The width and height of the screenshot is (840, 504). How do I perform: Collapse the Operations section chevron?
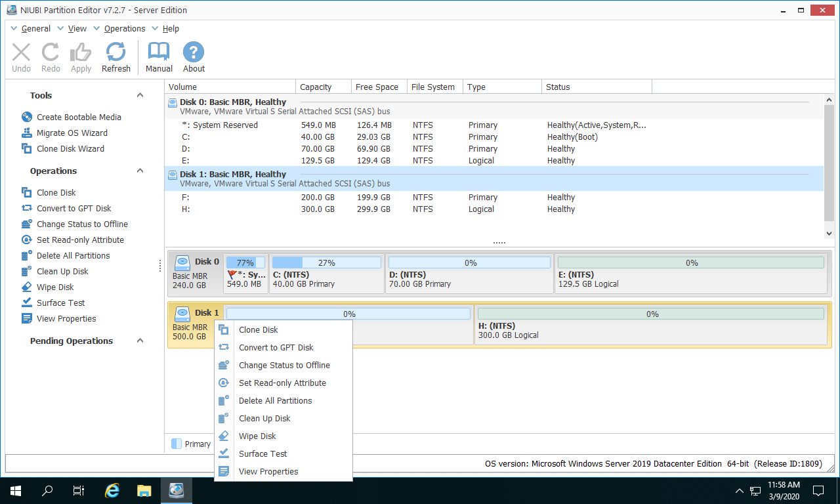point(140,171)
